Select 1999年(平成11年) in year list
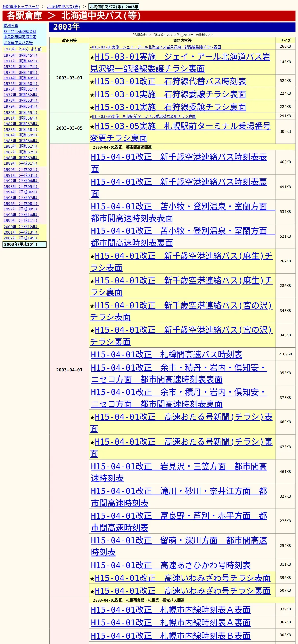The image size is (298, 644). point(21,221)
